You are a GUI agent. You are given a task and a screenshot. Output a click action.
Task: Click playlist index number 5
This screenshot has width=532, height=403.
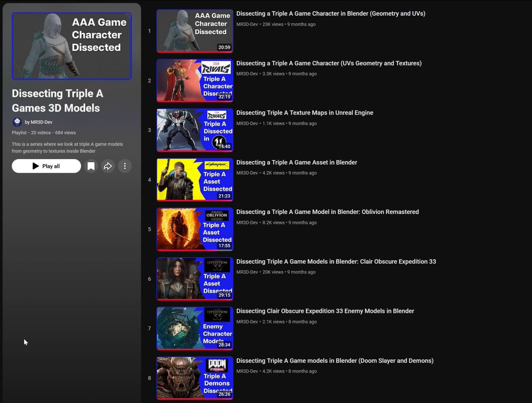click(149, 230)
